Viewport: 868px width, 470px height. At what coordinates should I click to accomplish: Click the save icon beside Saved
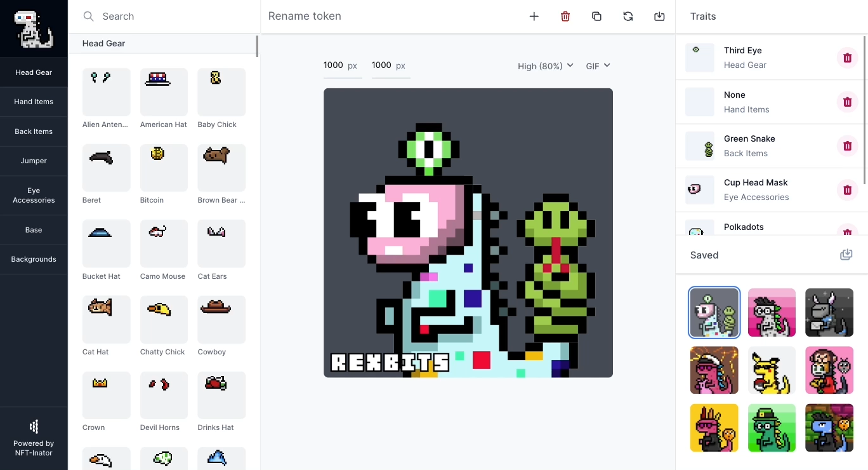pos(846,255)
